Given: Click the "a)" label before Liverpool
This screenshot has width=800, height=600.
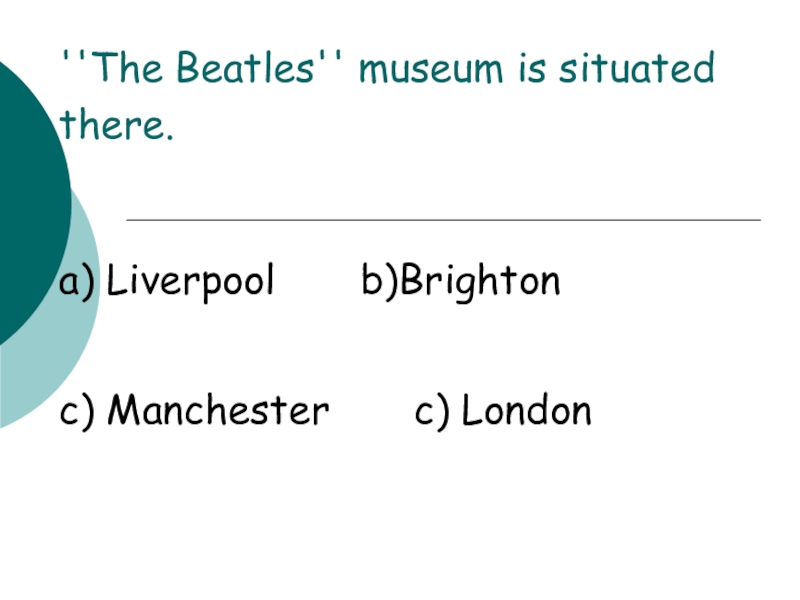Looking at the screenshot, I should point(78,282).
